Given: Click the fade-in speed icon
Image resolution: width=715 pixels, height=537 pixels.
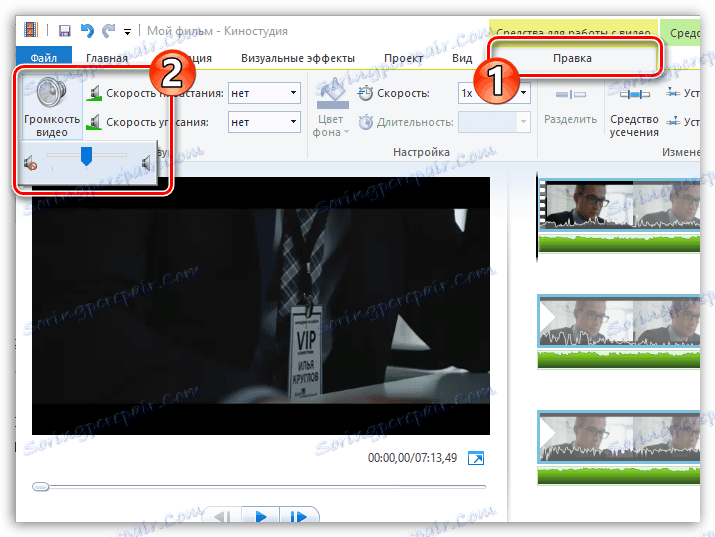Looking at the screenshot, I should [94, 93].
